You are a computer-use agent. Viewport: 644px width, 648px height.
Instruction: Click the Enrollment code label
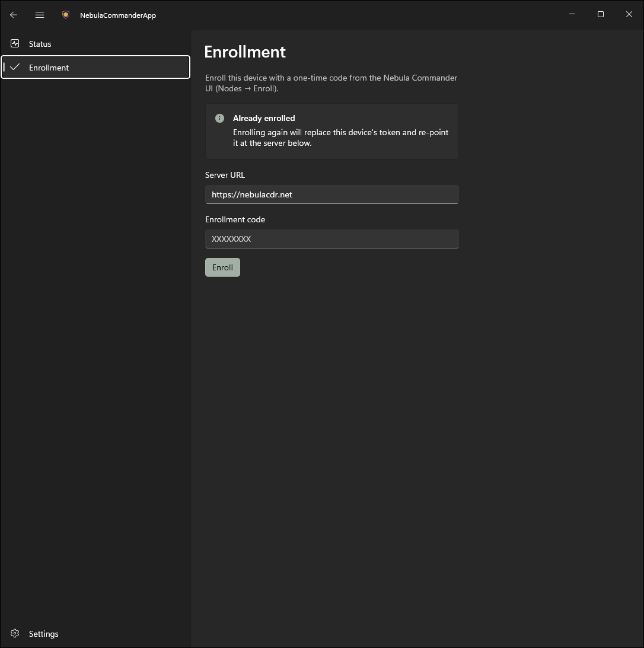(235, 219)
